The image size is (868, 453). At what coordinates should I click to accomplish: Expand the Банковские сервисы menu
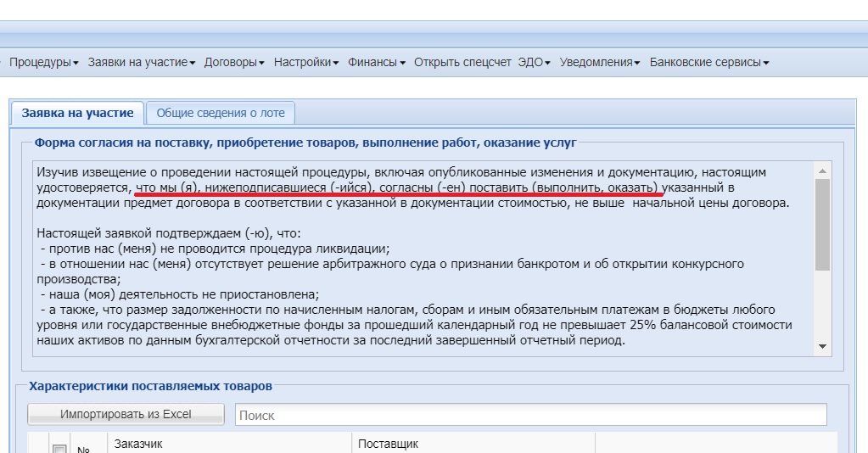coord(709,62)
